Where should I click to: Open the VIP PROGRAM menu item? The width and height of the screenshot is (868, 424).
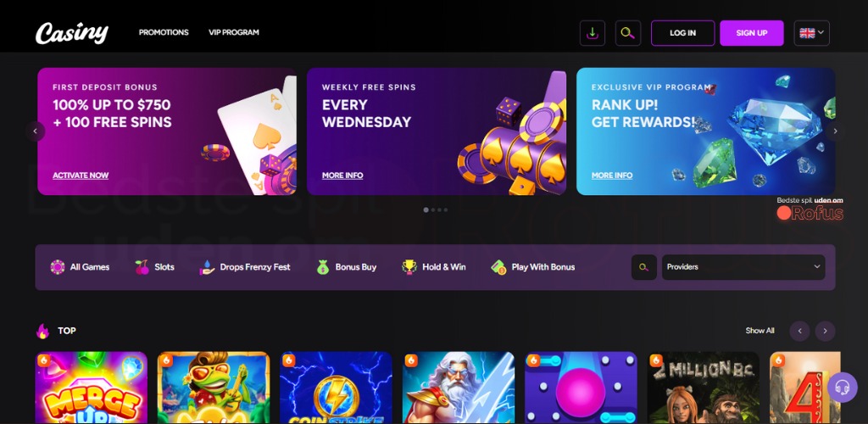(x=234, y=33)
